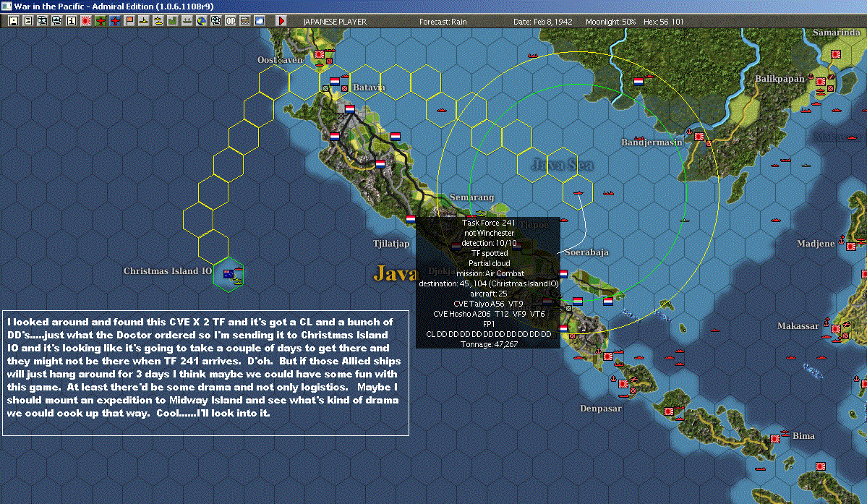
Task: Select the Japanese flag base beside Bima
Action: tap(775, 439)
